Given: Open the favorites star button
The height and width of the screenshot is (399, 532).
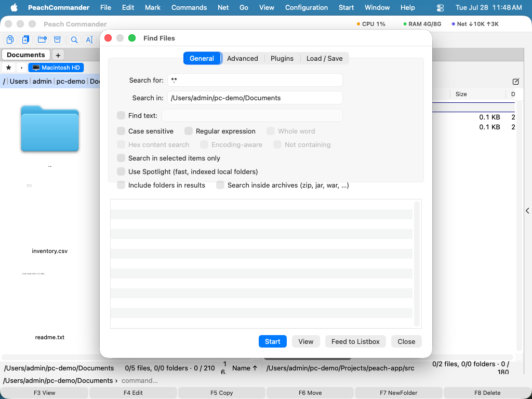Looking at the screenshot, I should coord(9,68).
